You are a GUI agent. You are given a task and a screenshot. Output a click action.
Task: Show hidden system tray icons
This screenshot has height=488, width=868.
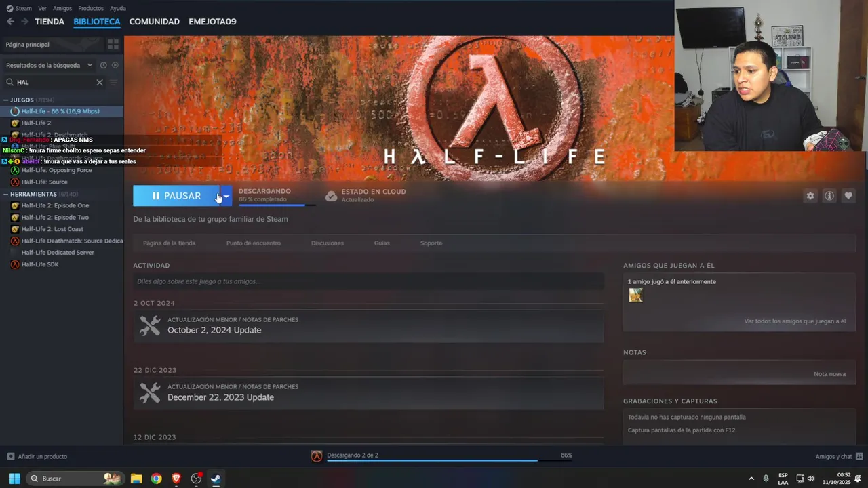tap(751, 479)
